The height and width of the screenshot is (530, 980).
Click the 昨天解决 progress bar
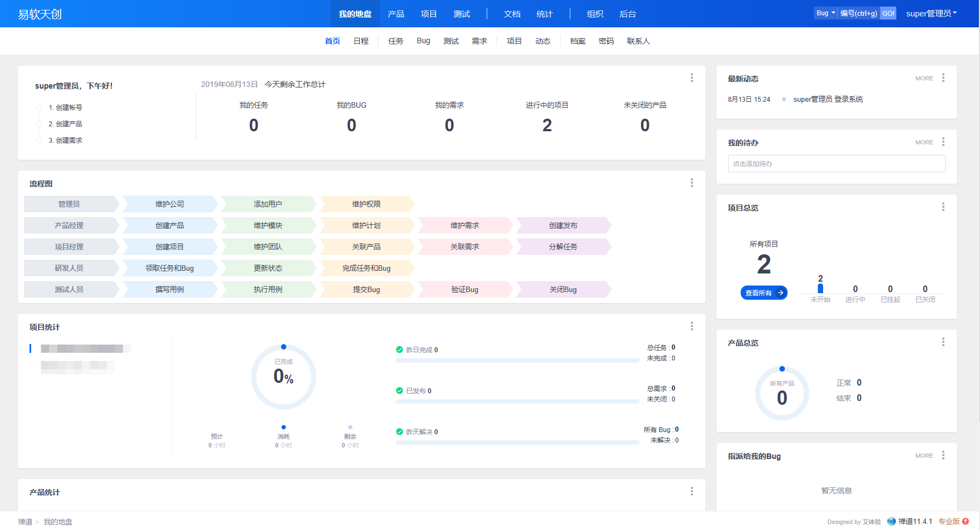coord(517,442)
